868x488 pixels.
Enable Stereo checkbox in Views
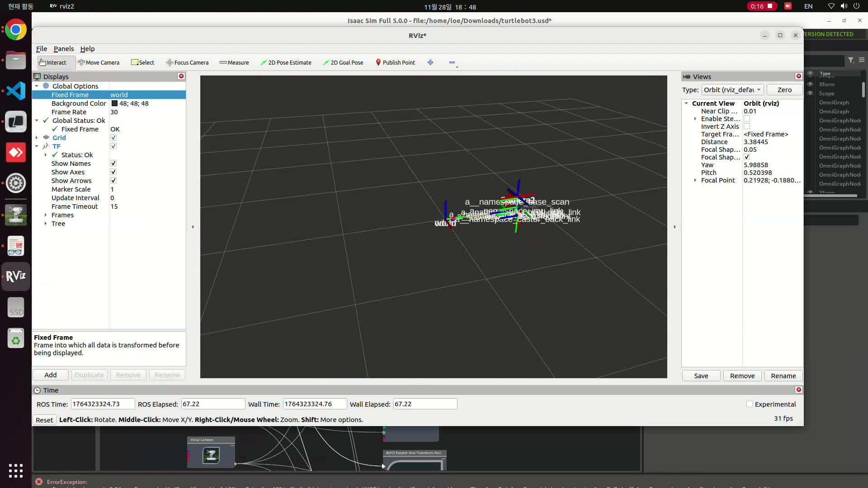point(747,119)
